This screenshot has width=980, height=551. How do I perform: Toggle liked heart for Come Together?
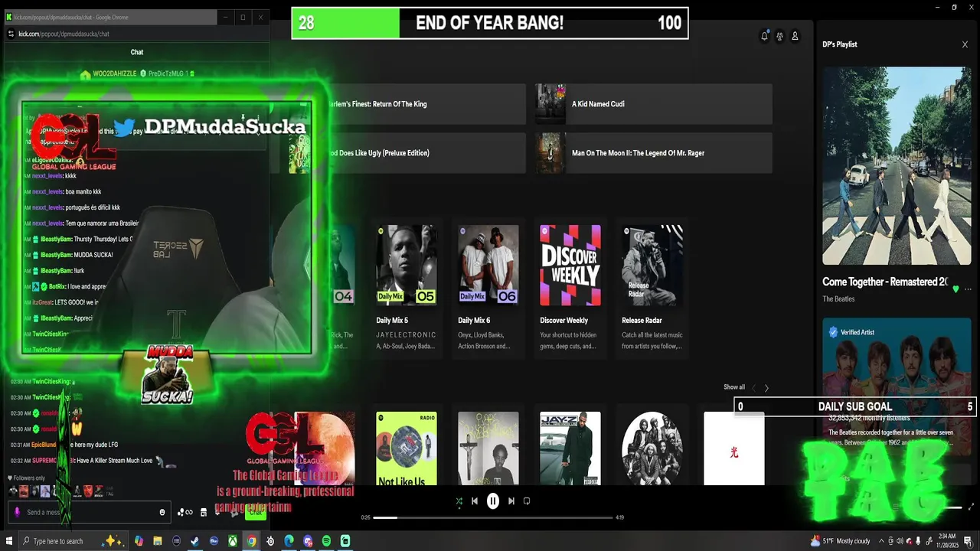pos(955,289)
